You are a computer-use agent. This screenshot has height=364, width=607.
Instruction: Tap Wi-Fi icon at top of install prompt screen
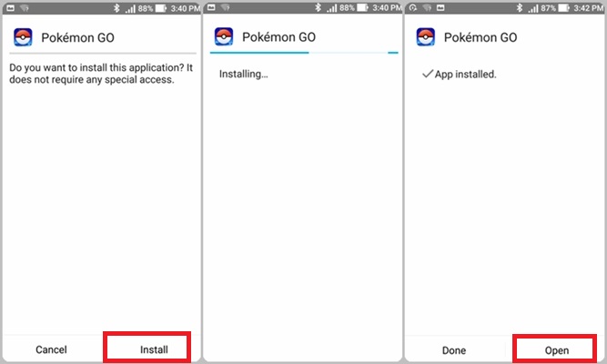tap(25, 7)
